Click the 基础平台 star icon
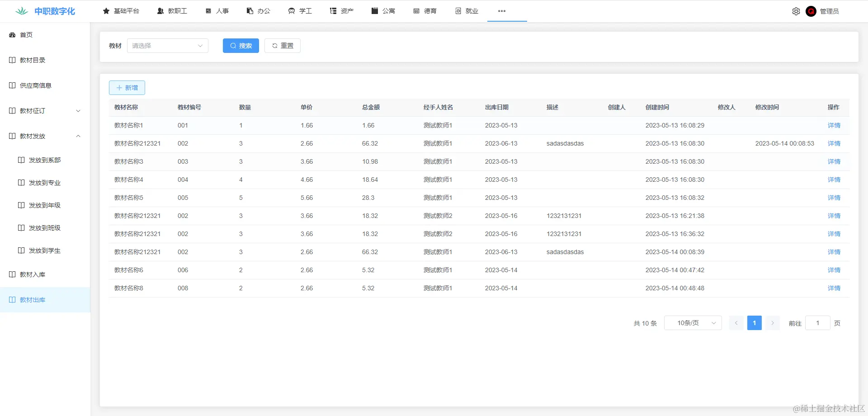 tap(106, 11)
